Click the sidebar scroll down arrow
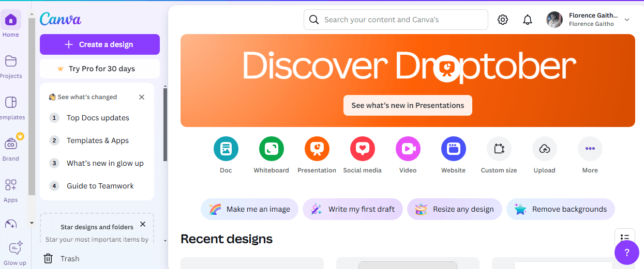The height and width of the screenshot is (269, 644). tap(32, 223)
